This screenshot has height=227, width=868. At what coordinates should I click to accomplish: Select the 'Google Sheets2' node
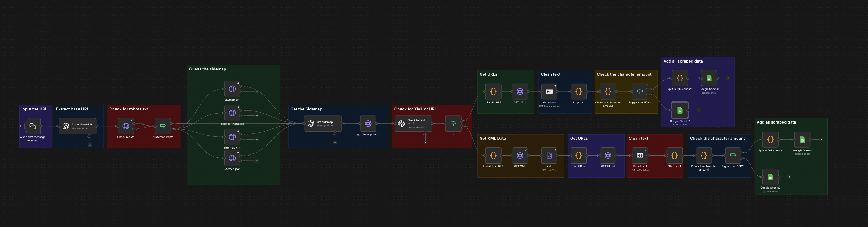[x=680, y=110]
